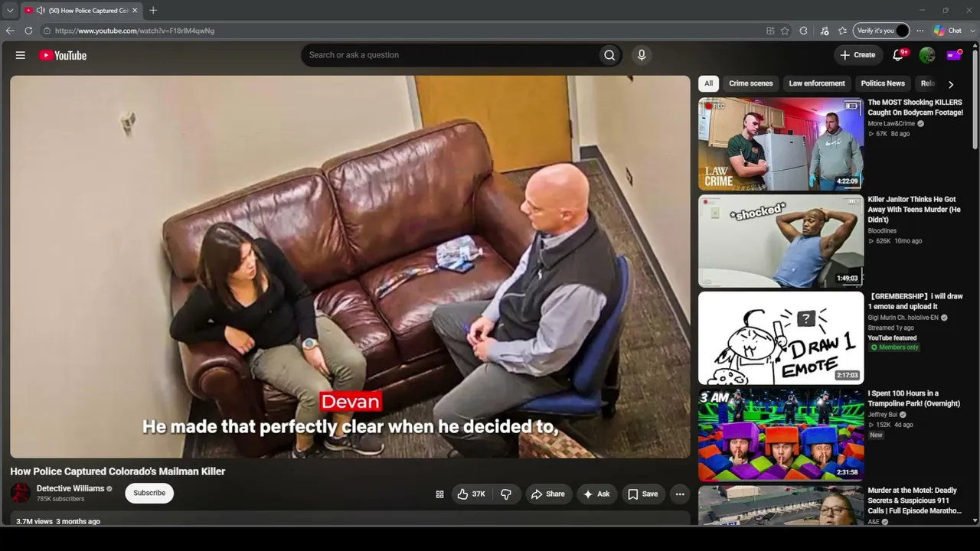Viewport: 980px width, 551px height.
Task: Add this page to favorites star
Action: [785, 31]
